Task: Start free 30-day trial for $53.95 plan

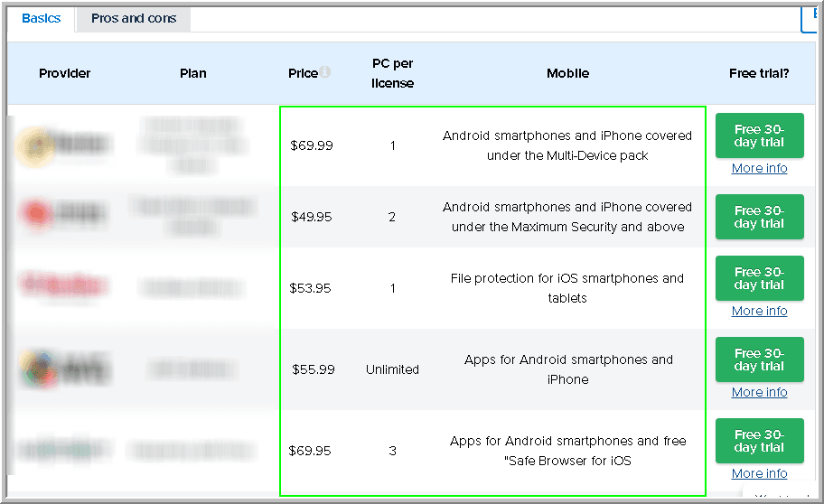Action: point(759,278)
